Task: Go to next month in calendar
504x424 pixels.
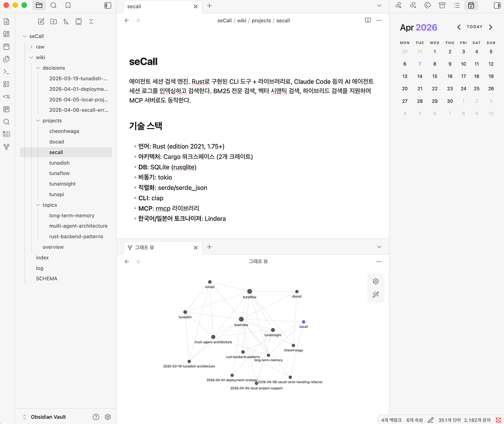Action: [491, 27]
